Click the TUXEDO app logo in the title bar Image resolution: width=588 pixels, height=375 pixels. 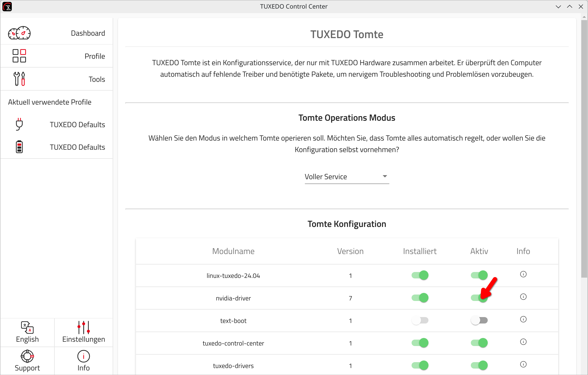pos(7,6)
